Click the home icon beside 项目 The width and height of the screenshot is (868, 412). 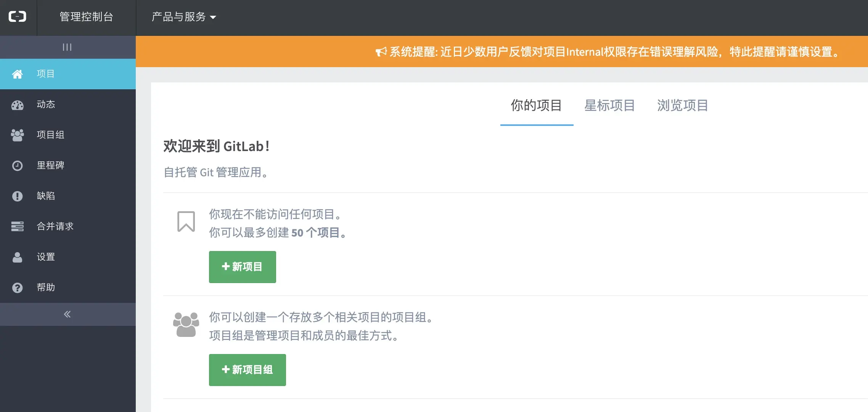pyautogui.click(x=17, y=74)
